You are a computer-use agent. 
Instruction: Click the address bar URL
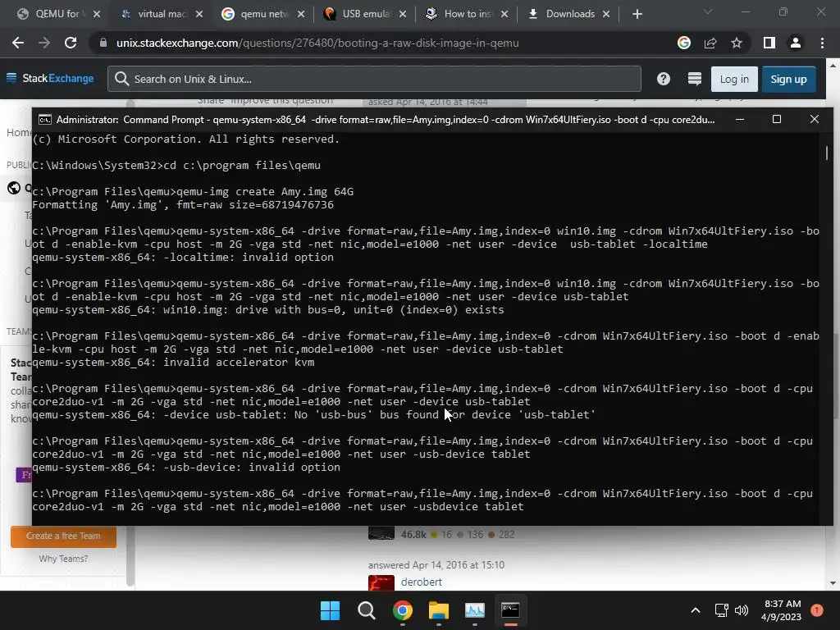tap(317, 43)
